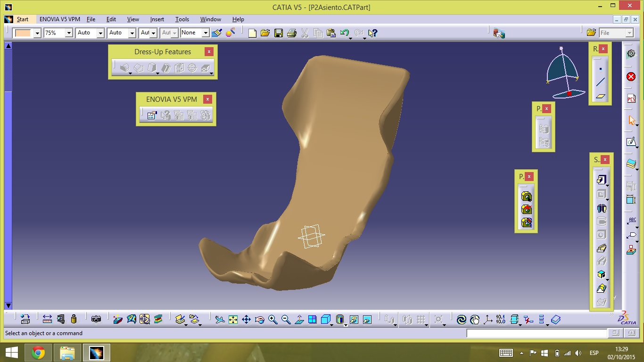Open Google Chrome from the taskbar
The image size is (644, 362).
(38, 353)
